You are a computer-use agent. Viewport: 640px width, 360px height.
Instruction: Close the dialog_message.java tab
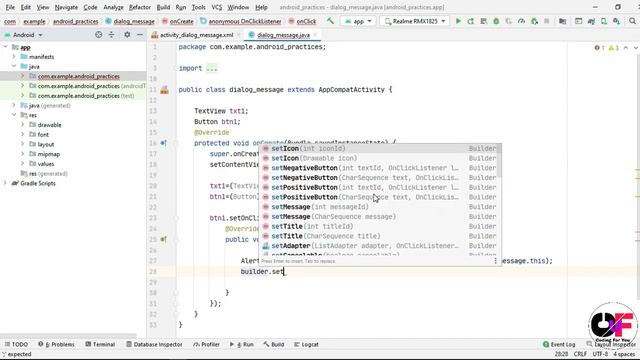315,35
